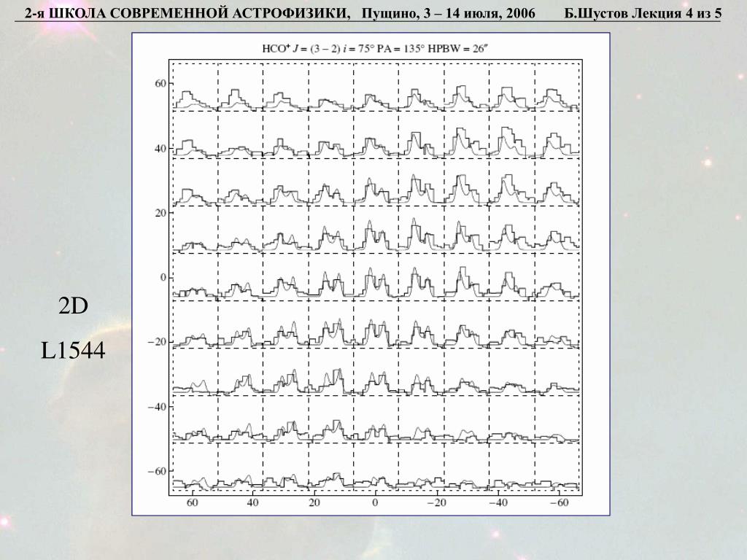This screenshot has width=747, height=560.
Task: Click the header text "2-я ШКОЛА СОВРЕМЕННОЙ АСТРОФИЗИКИ"
Action: click(186, 13)
